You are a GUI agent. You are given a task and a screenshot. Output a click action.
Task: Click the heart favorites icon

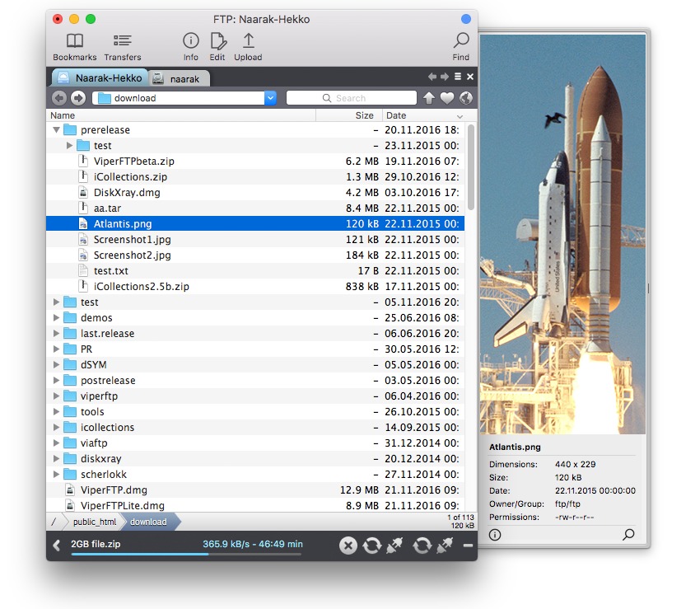pos(446,97)
